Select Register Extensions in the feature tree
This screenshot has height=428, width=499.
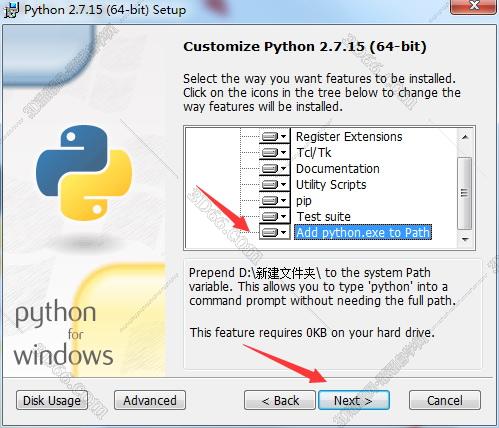tap(349, 137)
